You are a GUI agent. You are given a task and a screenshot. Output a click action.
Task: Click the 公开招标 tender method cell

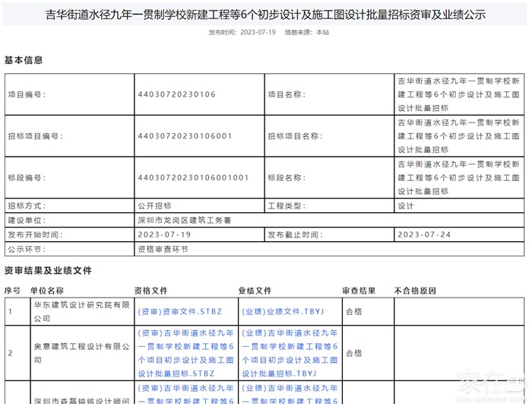(155, 206)
